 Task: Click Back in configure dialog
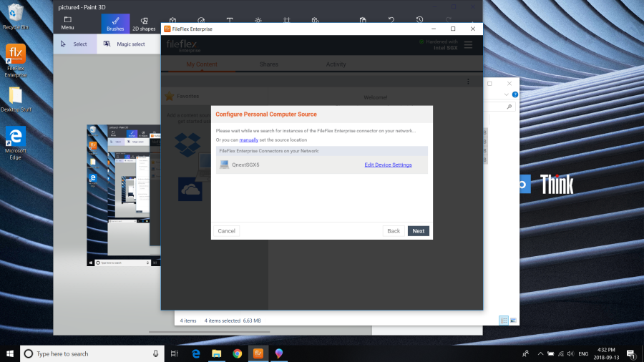(x=394, y=231)
